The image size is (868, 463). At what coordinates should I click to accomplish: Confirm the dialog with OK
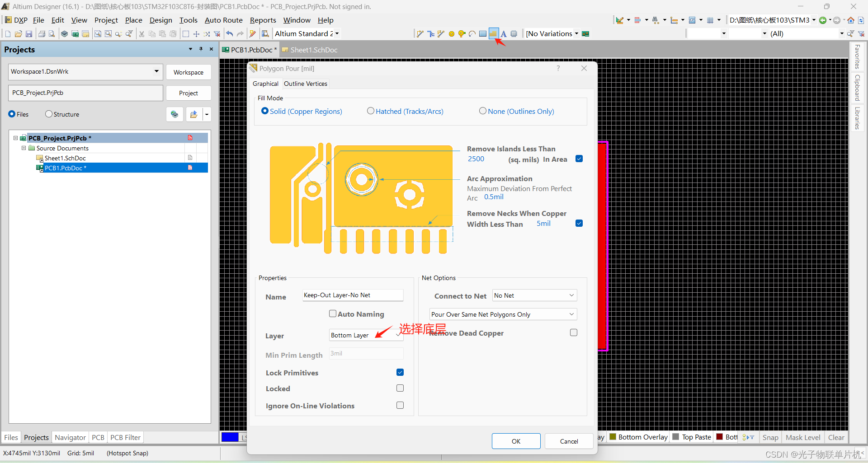click(x=516, y=441)
